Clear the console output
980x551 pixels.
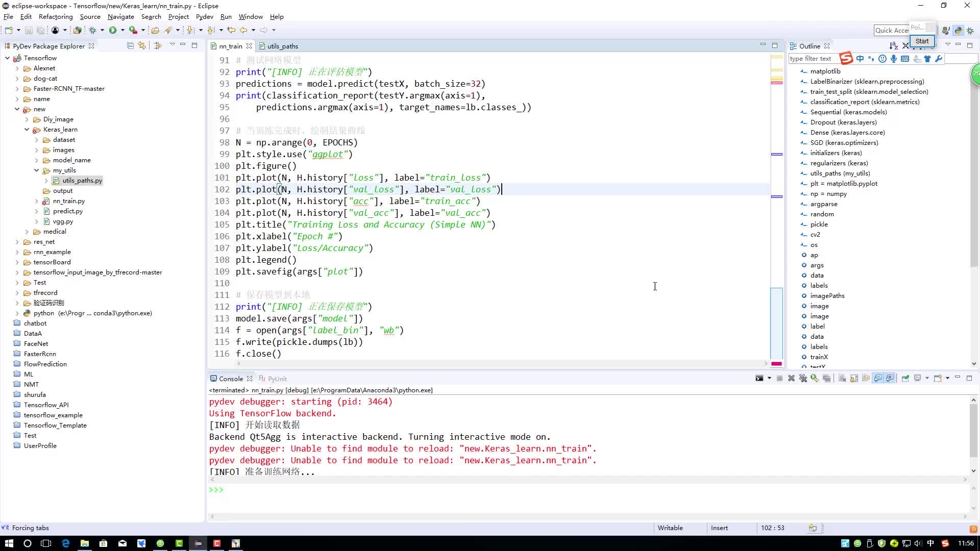click(842, 379)
